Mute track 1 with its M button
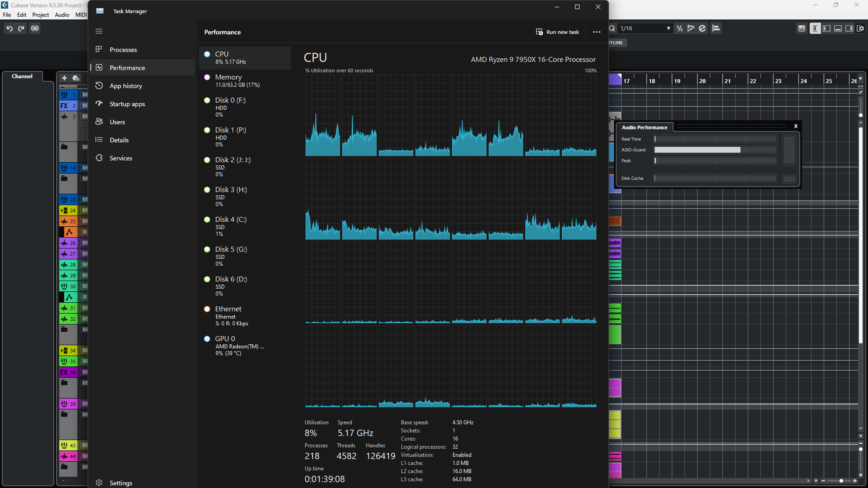The width and height of the screenshot is (868, 488). pos(84,95)
